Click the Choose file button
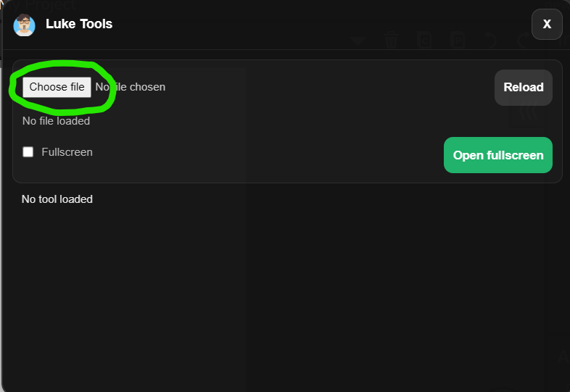Viewport: 570px width, 392px height. (x=57, y=87)
